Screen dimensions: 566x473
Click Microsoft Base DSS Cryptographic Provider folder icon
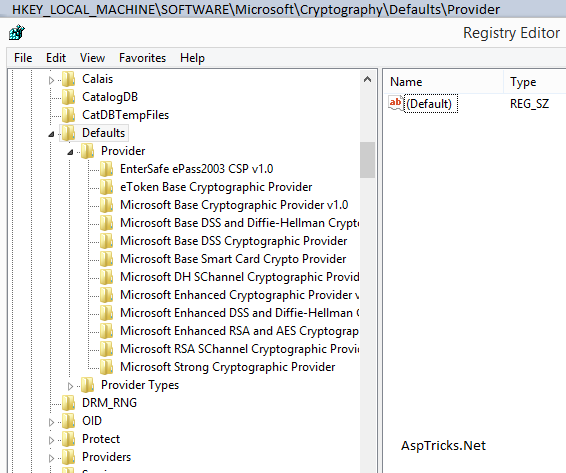pos(106,241)
